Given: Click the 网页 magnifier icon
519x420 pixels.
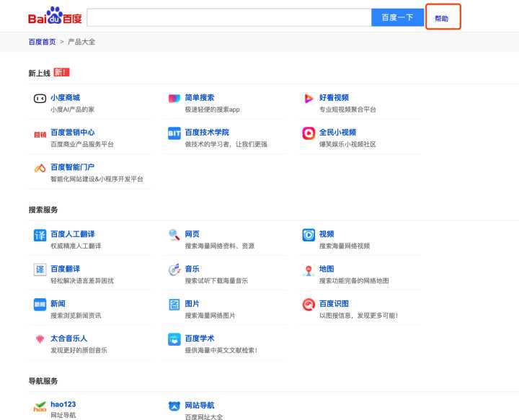Looking at the screenshot, I should tap(174, 236).
